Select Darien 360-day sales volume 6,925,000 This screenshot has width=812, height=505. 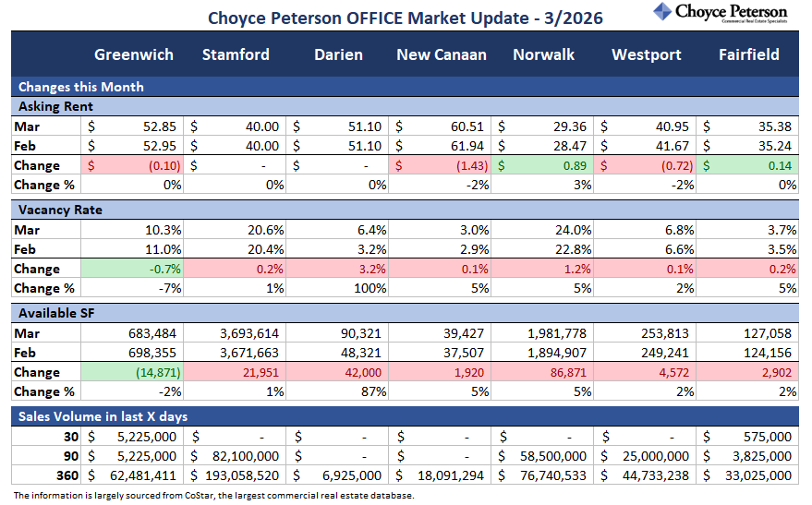pos(337,475)
